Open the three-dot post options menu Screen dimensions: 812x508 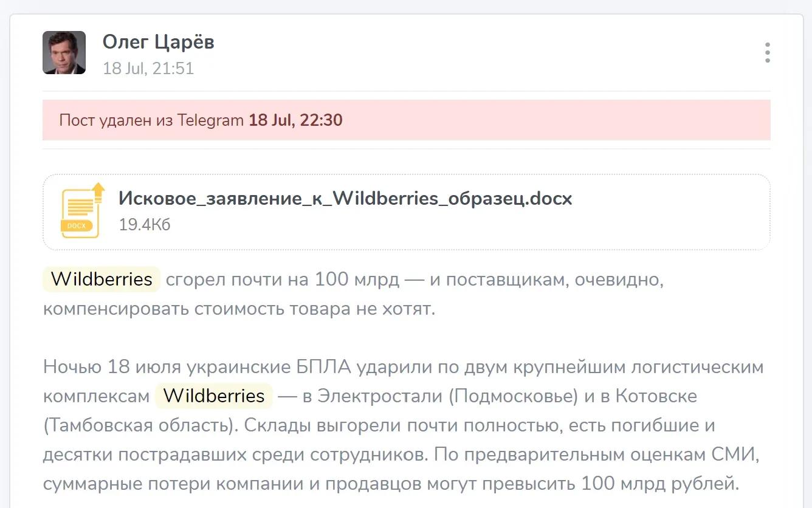pos(768,53)
